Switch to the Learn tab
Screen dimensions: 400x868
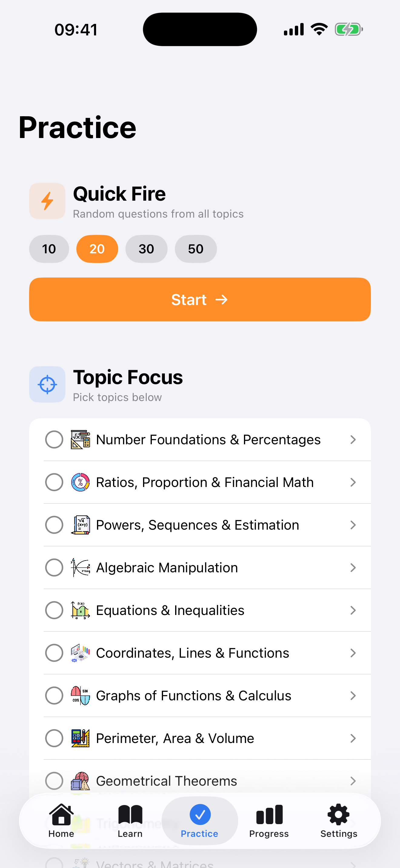pyautogui.click(x=130, y=821)
